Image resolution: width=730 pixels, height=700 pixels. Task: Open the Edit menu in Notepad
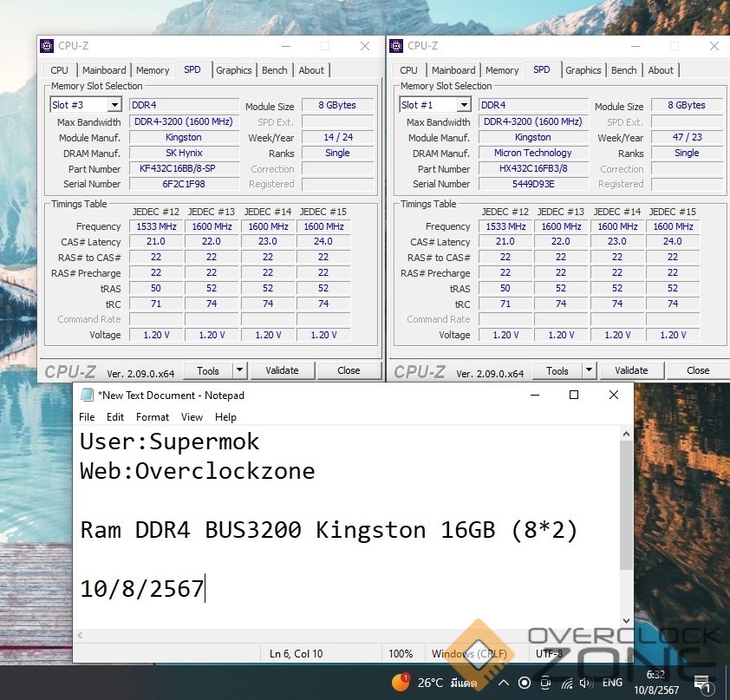(x=115, y=417)
